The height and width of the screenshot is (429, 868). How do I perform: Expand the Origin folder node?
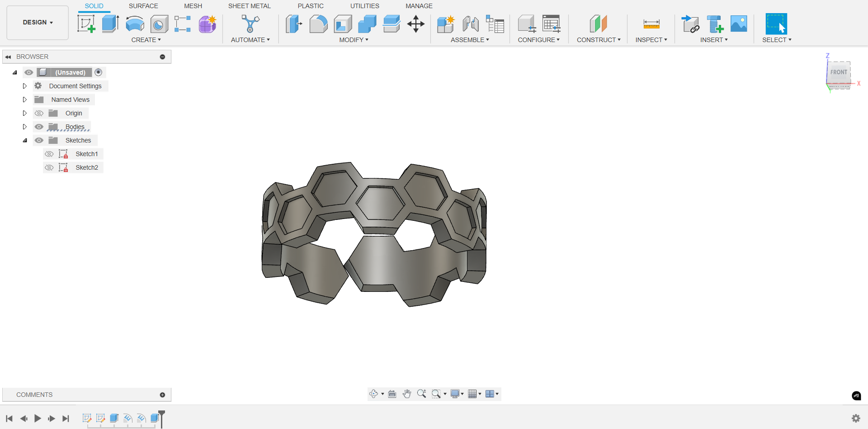coord(25,113)
